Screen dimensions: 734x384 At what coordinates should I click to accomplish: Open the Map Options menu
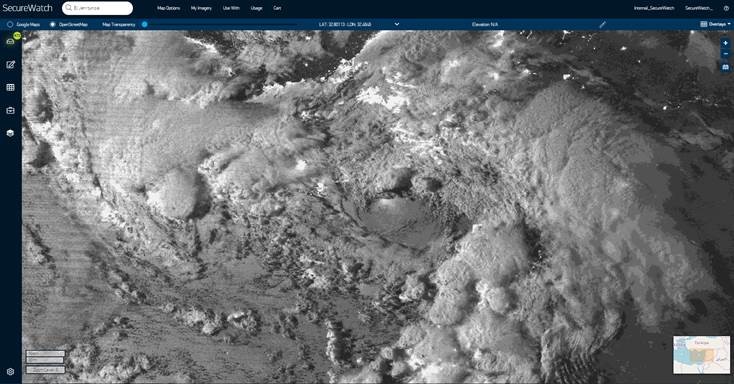pyautogui.click(x=169, y=8)
